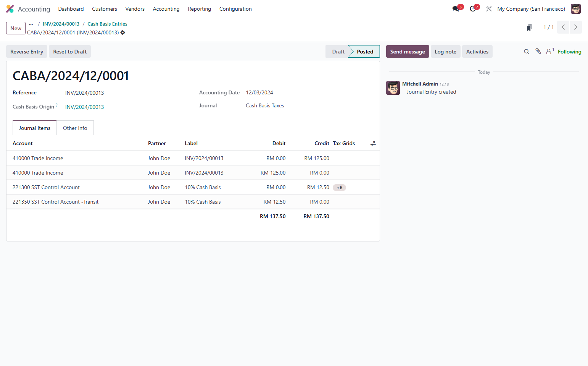This screenshot has height=366, width=588.
Task: Open Cash Basis Origin INV/2024/00013 link
Action: pyautogui.click(x=85, y=107)
